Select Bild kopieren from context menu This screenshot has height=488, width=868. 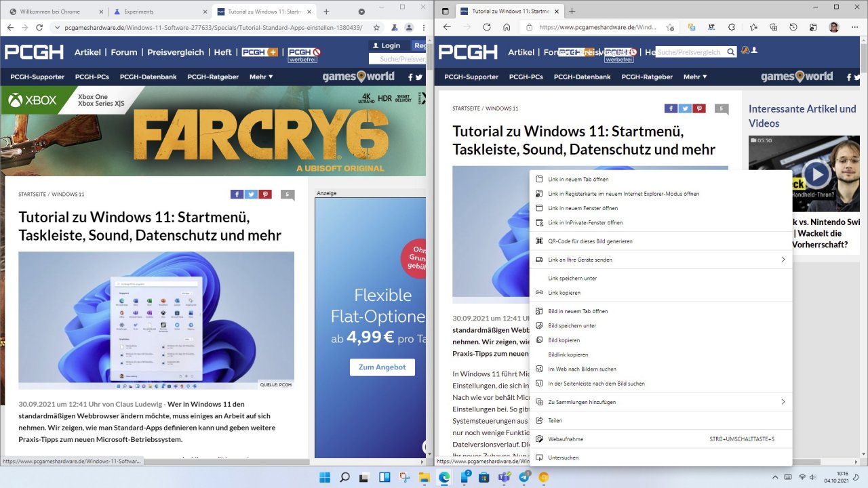point(660,340)
